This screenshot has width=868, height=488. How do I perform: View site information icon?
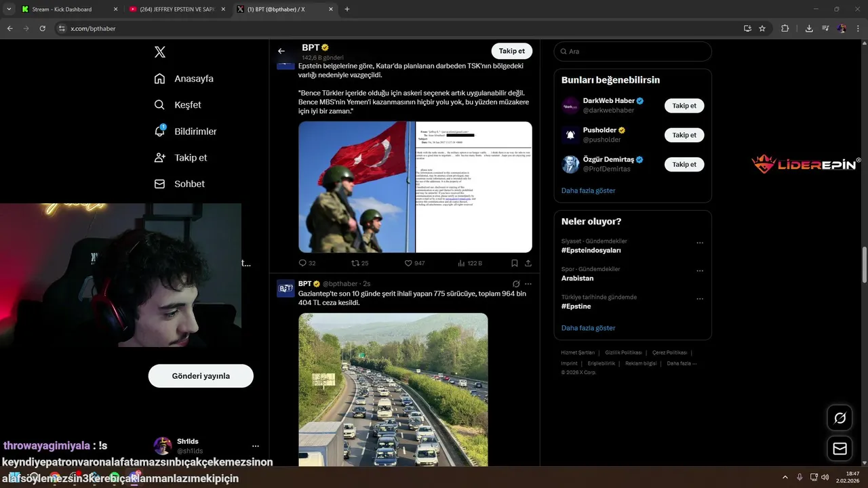[62, 28]
